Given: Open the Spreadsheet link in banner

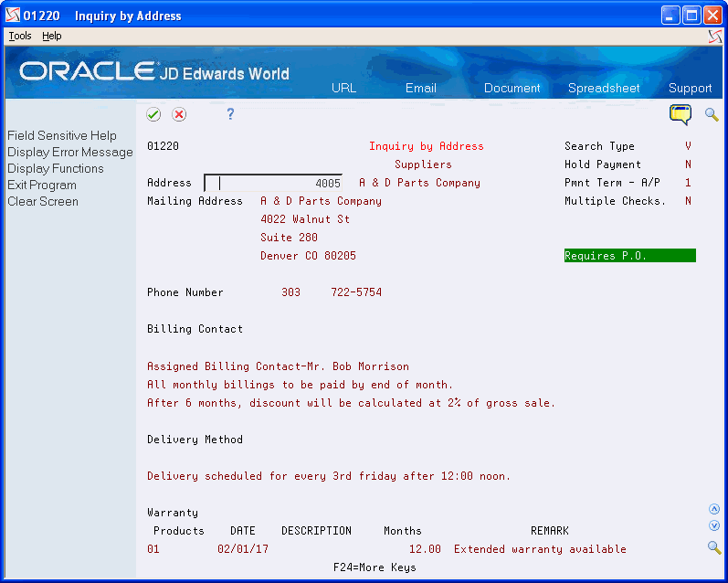Looking at the screenshot, I should (604, 88).
